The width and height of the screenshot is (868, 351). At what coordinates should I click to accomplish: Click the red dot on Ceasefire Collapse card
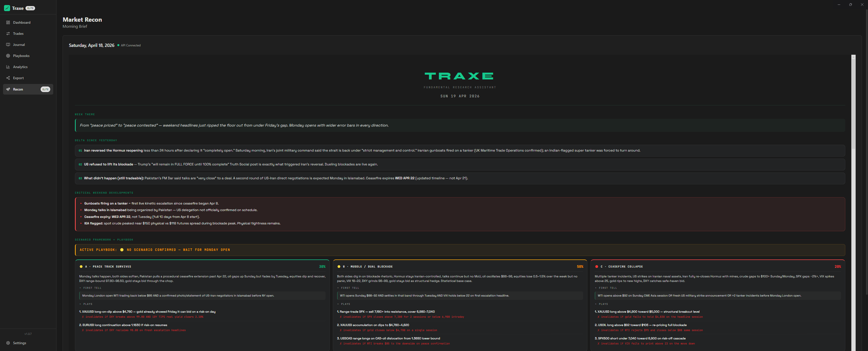(596, 267)
